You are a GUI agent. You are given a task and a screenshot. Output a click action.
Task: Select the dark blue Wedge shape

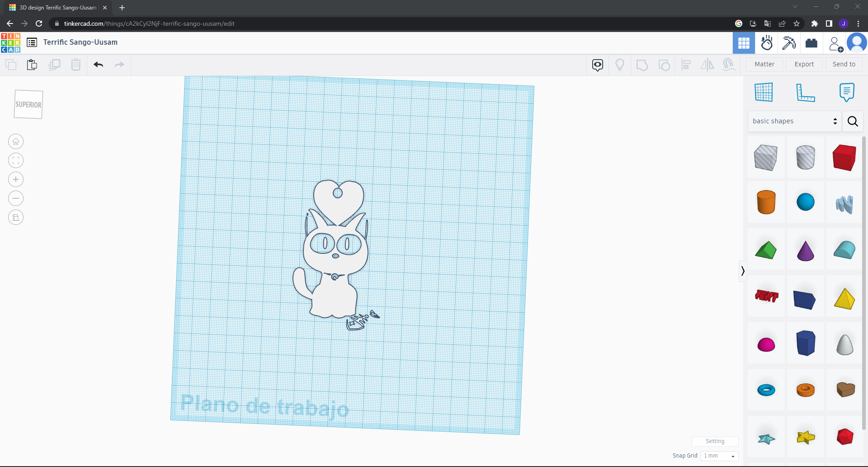804,300
